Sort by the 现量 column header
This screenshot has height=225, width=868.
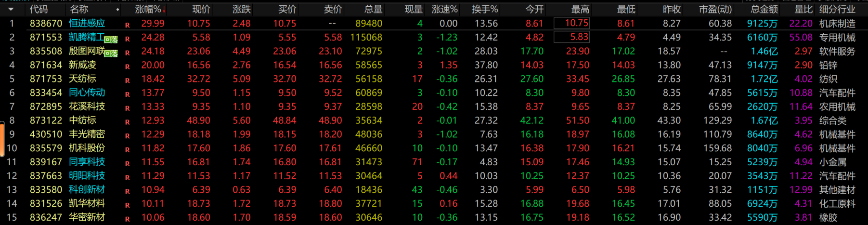click(413, 9)
